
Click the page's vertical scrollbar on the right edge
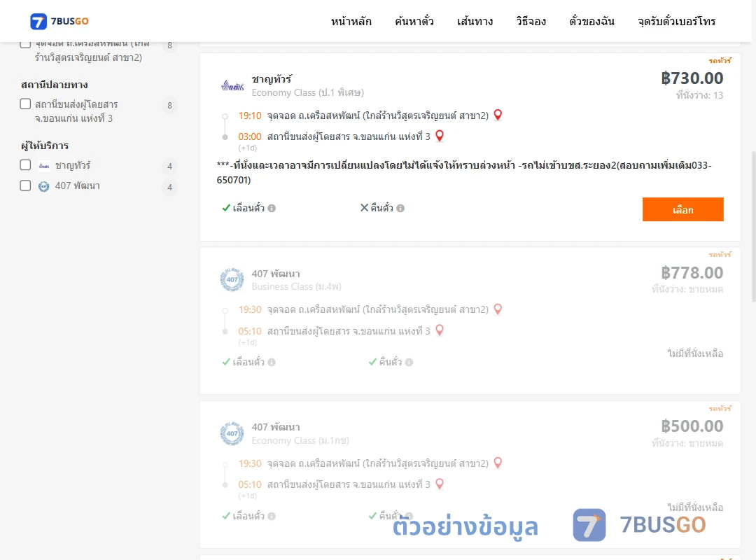click(x=753, y=227)
